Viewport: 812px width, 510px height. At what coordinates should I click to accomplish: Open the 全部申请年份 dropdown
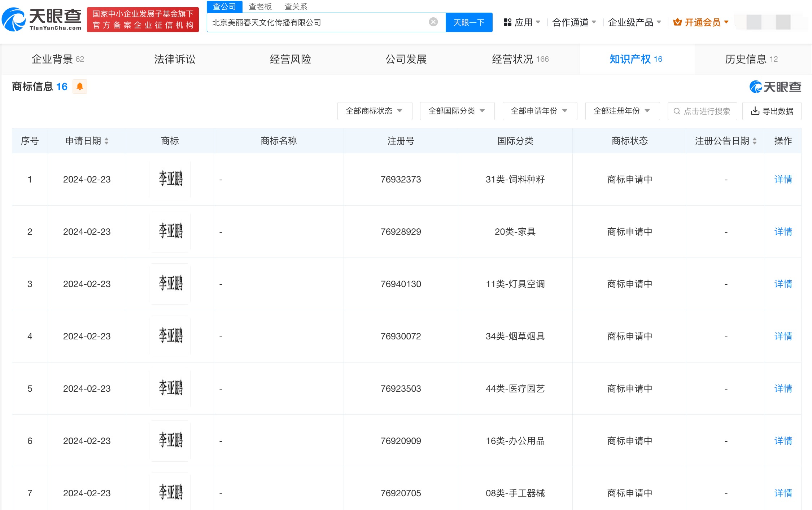tap(540, 111)
